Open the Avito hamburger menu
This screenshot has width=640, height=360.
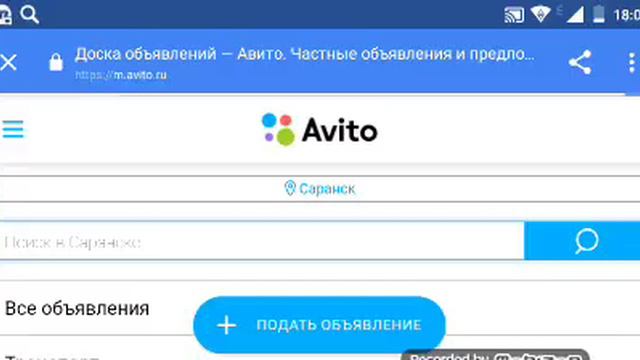coord(13,129)
